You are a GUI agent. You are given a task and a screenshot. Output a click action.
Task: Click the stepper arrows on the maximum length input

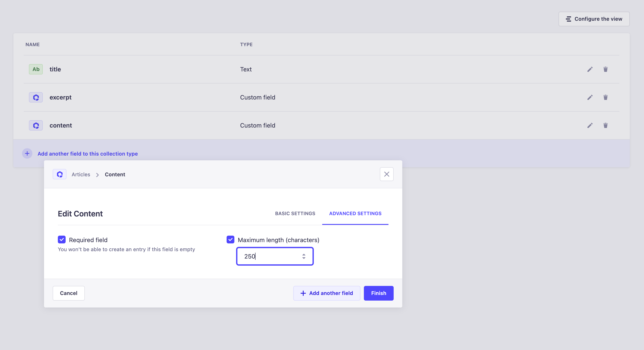[x=304, y=256]
